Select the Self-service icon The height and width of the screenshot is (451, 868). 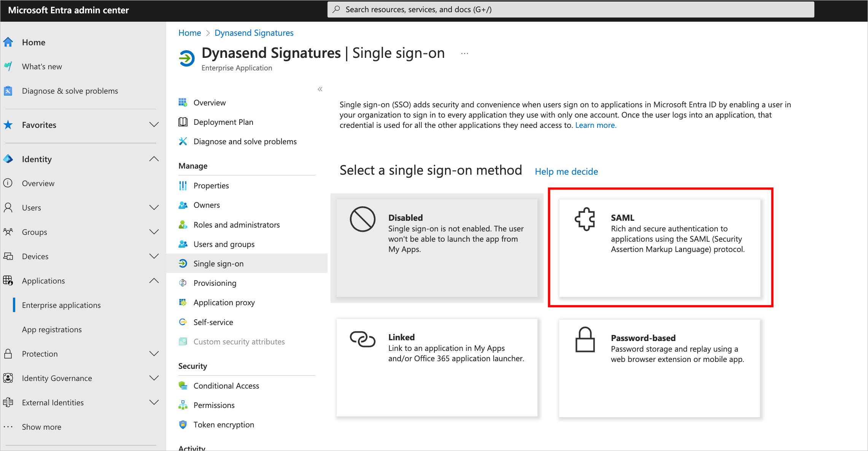184,322
